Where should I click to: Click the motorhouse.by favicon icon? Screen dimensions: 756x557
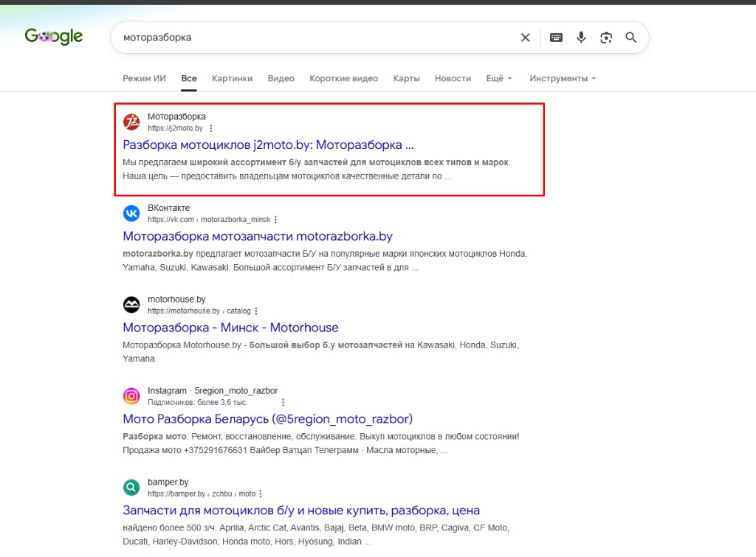pos(131,305)
